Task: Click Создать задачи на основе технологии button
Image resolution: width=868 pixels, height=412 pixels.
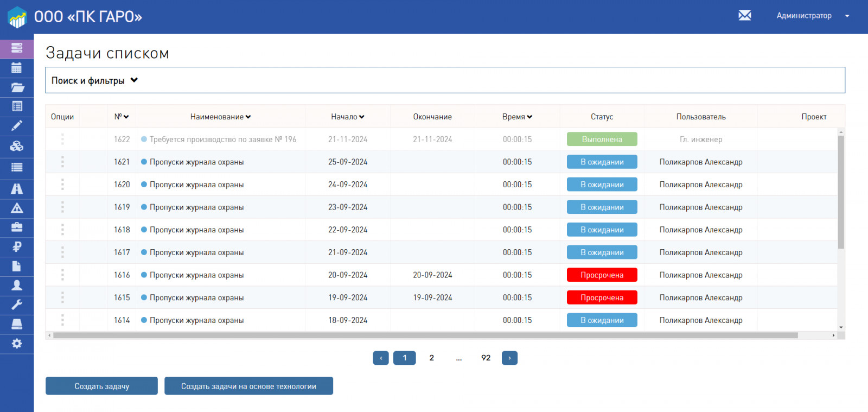Action: (x=248, y=386)
